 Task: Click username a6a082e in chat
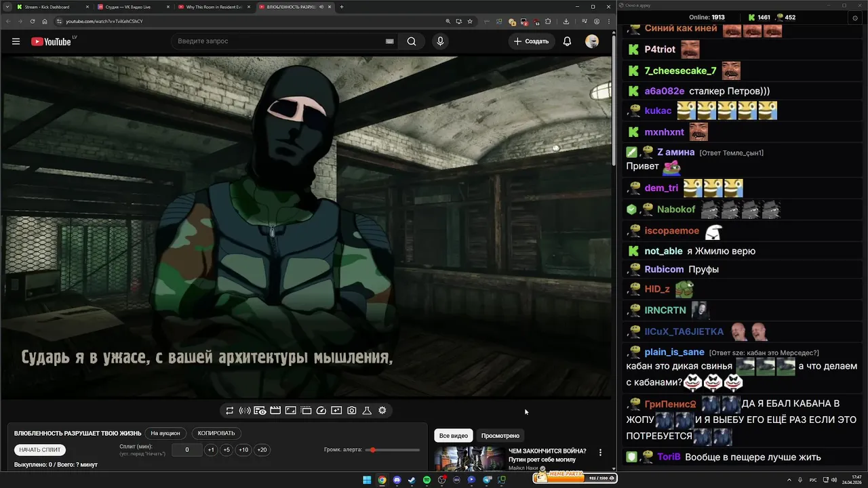tap(664, 91)
